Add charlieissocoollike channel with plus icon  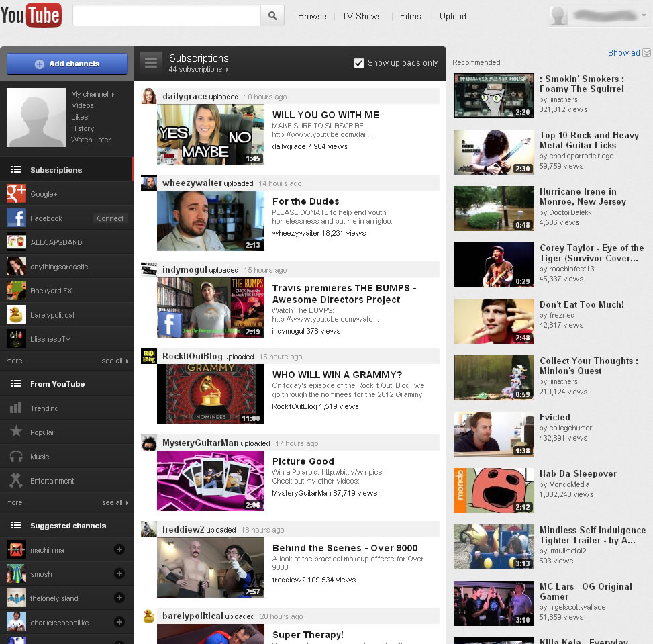point(119,622)
